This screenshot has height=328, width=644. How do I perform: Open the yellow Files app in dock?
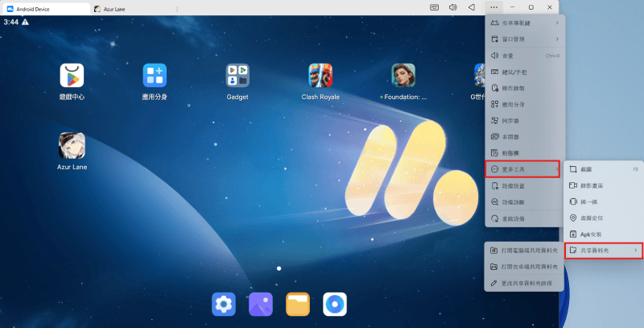click(x=298, y=304)
